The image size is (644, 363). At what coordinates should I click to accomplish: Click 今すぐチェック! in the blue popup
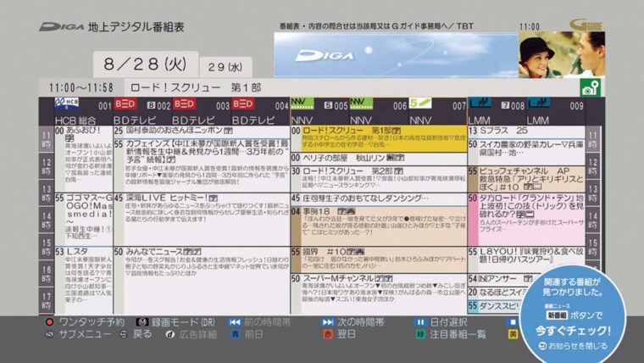573,331
